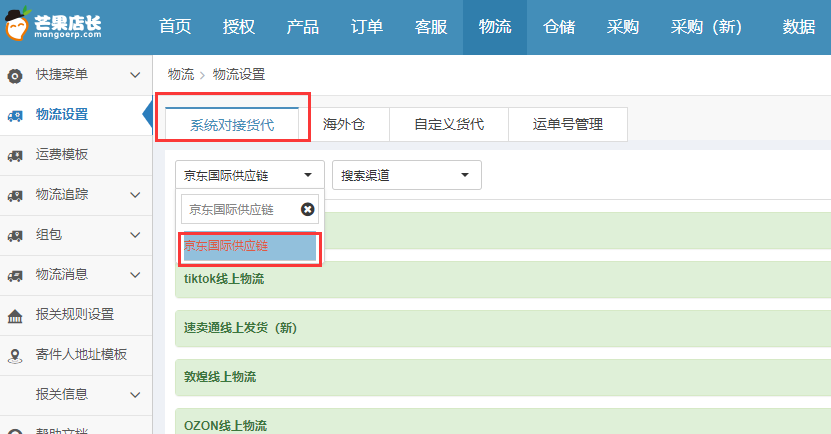Click the 运费模板 truck icon
This screenshot has height=434, width=831.
click(15, 156)
